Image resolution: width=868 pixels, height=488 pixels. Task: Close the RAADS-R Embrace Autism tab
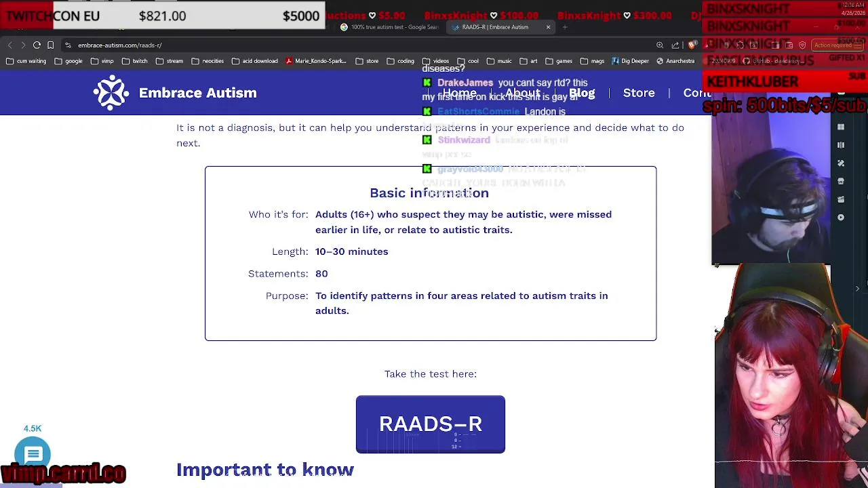[548, 27]
